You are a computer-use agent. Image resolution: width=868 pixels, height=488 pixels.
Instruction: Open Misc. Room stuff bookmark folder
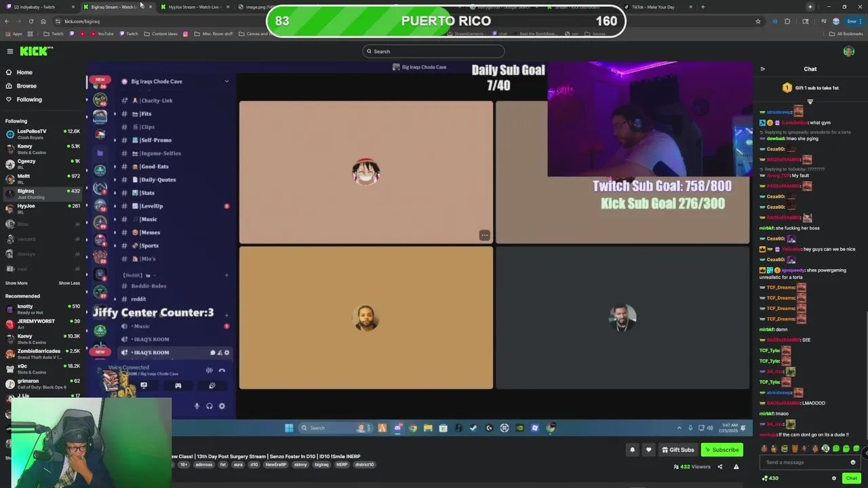coord(214,34)
